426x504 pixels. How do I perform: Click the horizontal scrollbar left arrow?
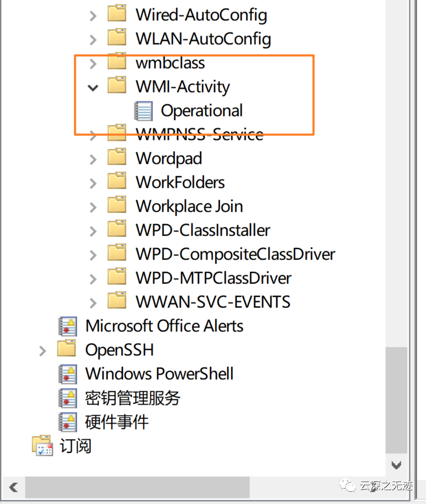tap(13, 486)
